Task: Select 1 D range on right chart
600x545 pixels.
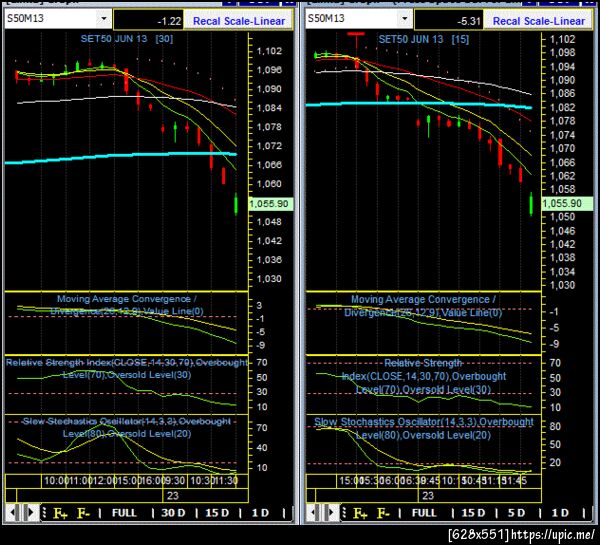Action: 560,513
